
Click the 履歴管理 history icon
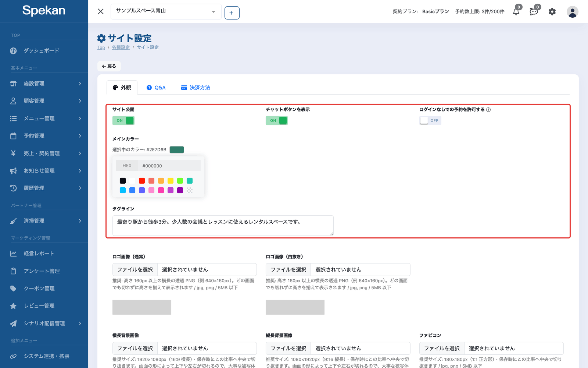[13, 188]
